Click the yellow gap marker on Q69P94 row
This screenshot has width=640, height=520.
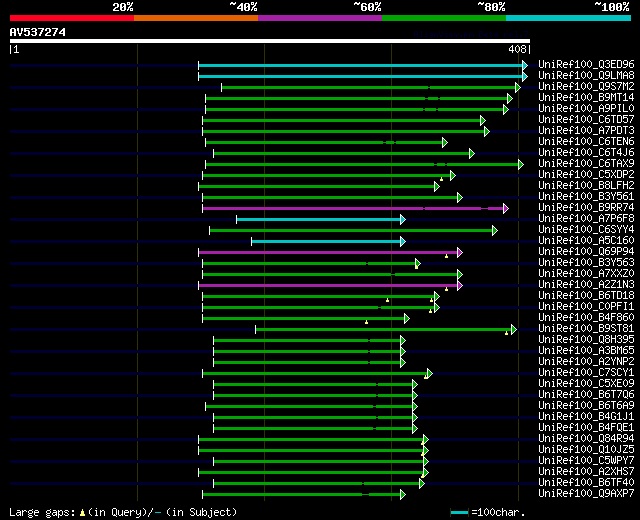(447, 256)
